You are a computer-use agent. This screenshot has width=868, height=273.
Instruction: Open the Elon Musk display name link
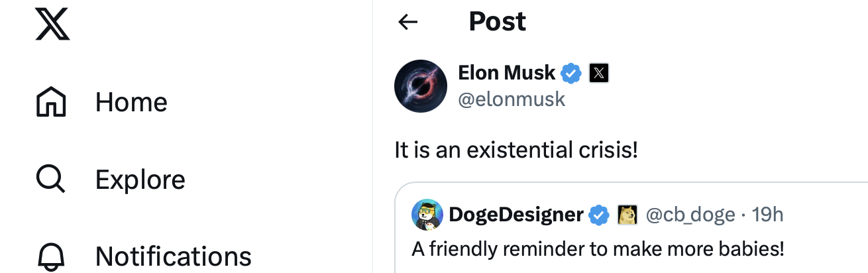click(507, 73)
